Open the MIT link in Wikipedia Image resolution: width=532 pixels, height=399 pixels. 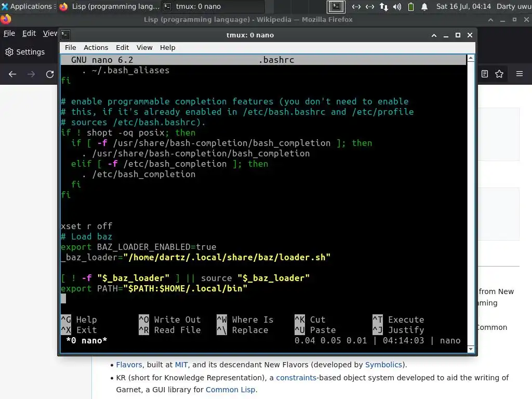point(181,365)
